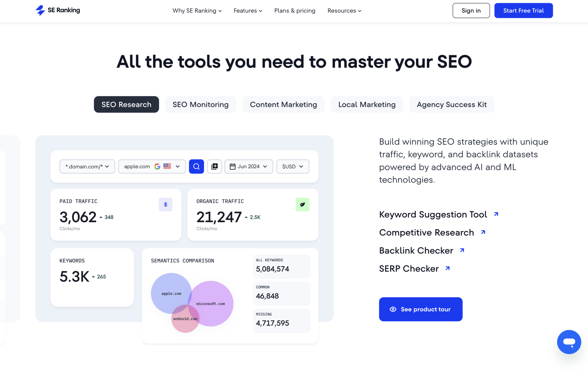The height and width of the screenshot is (371, 588).
Task: Click the leaf icon on Organic Traffic card
Action: point(302,205)
